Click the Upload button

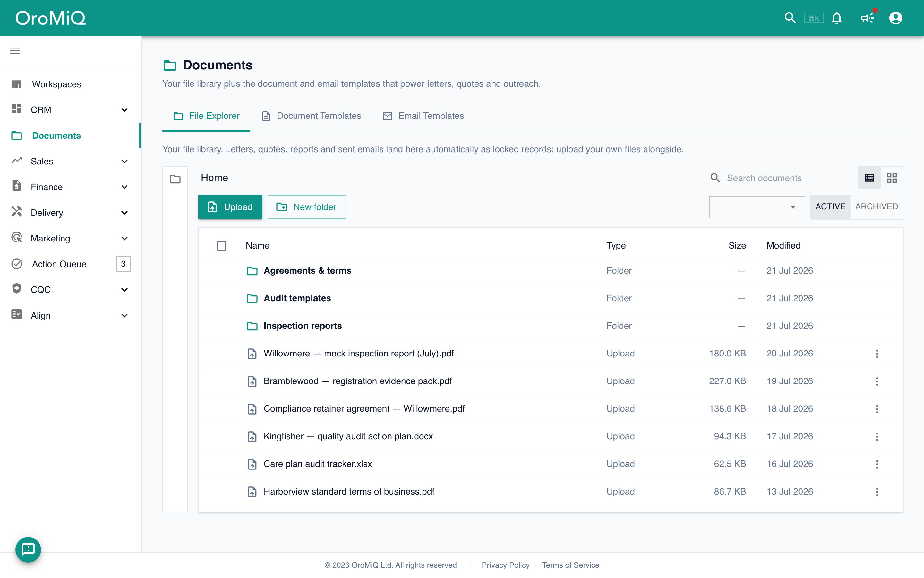coord(230,207)
